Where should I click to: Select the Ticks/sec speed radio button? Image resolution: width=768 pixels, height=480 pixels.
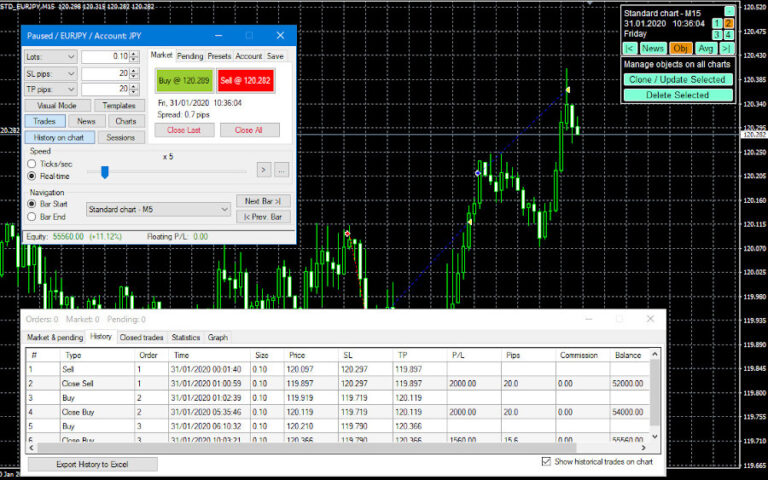pyautogui.click(x=33, y=163)
